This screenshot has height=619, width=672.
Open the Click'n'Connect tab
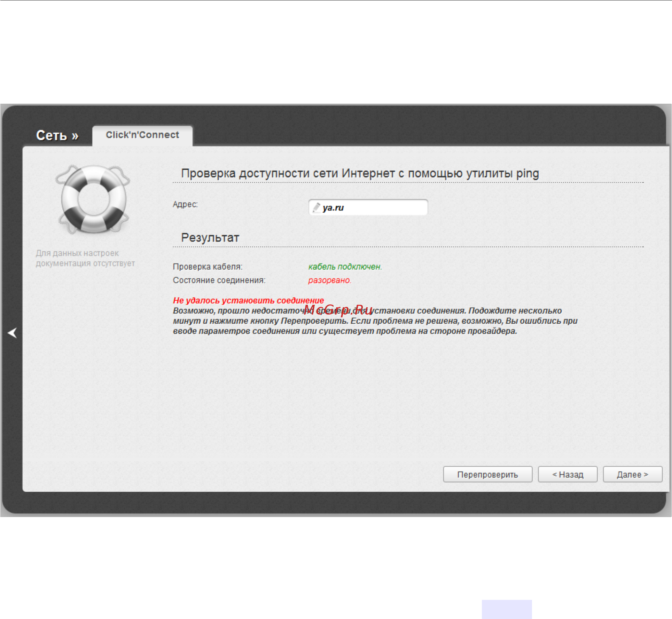tap(142, 135)
